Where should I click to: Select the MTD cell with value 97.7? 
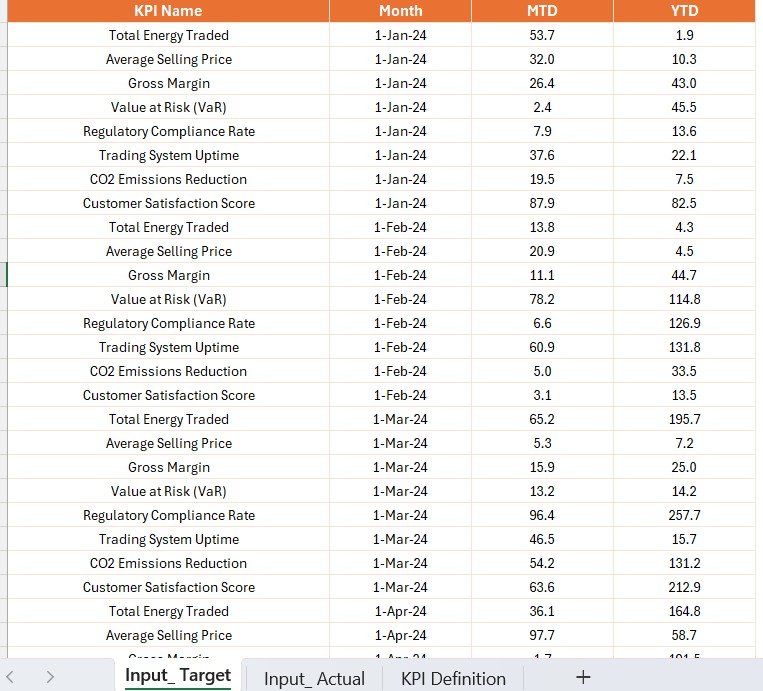542,635
